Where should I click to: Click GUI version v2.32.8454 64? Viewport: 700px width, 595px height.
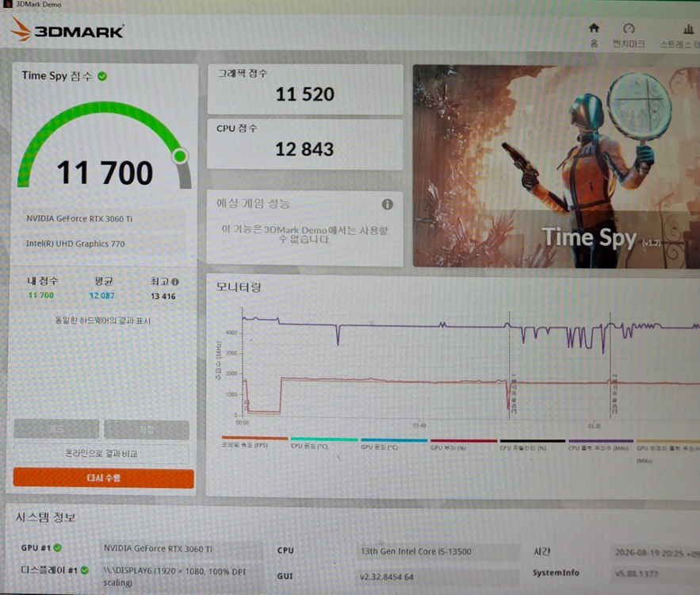point(387,577)
